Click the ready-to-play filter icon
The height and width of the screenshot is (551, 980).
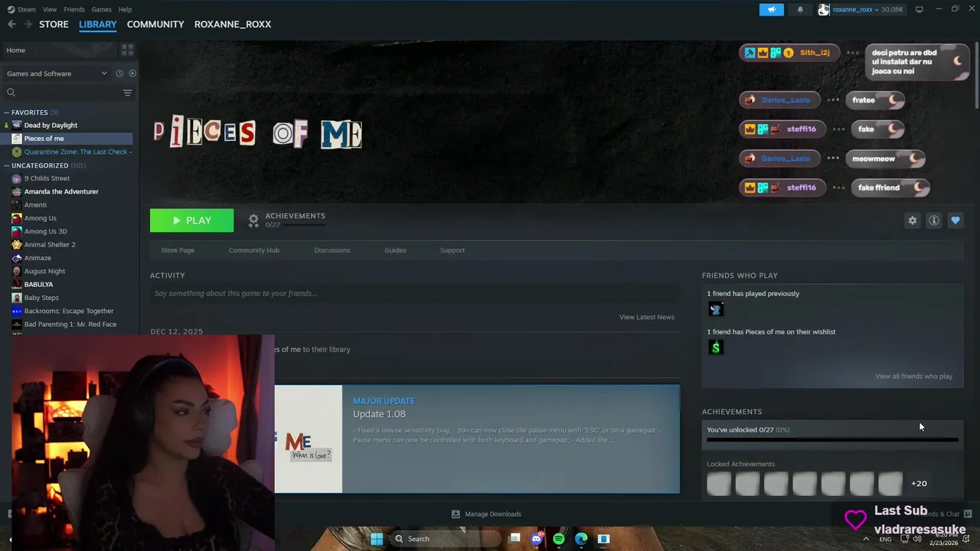(132, 73)
